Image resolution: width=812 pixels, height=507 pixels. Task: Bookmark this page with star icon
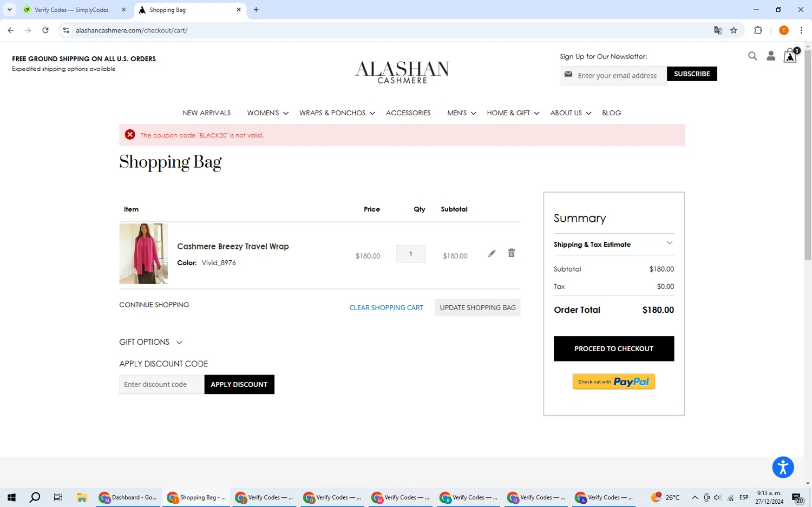[734, 30]
